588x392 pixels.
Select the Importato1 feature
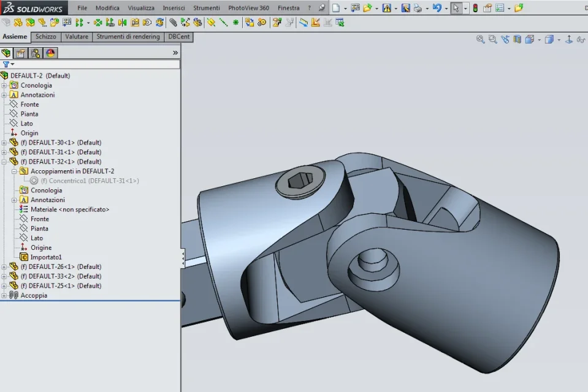point(46,257)
